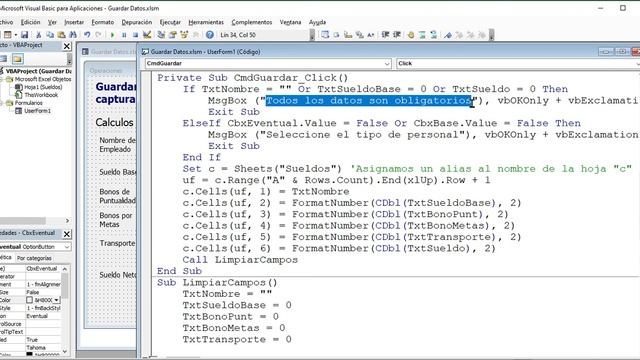Click the highlighted 'Todos los datos son obligatorios' text
Viewport: 640px width, 360px height.
click(369, 101)
